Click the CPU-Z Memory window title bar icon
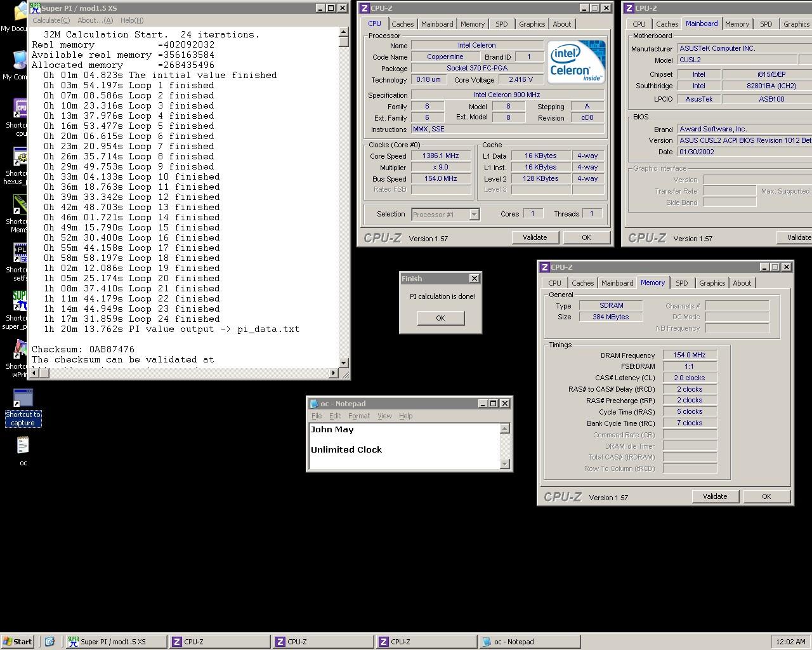The image size is (812, 650). 544,267
